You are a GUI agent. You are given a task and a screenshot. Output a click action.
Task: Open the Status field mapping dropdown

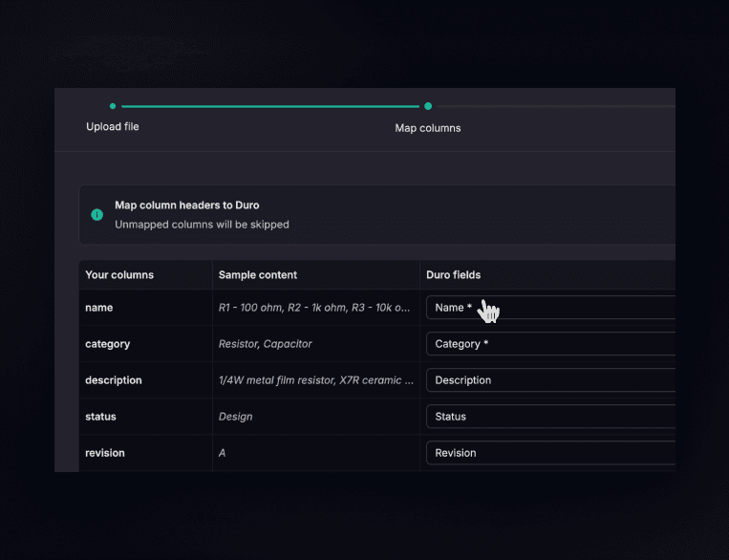[549, 417]
